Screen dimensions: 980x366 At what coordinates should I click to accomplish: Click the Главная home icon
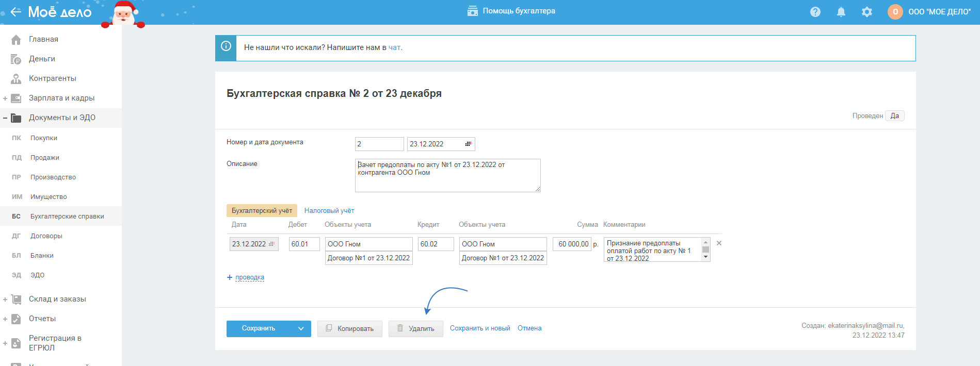coord(16,40)
